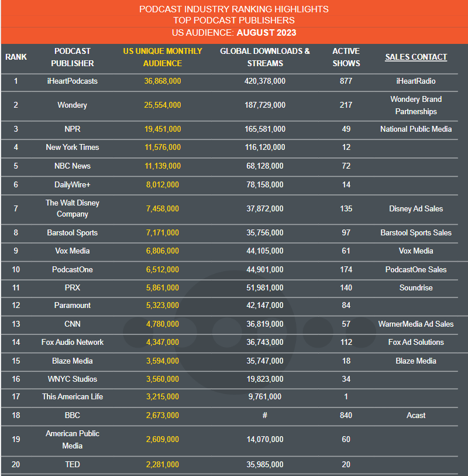Select the This American Life publisher entry
Viewport: 468px width, 476px height.
click(72, 396)
